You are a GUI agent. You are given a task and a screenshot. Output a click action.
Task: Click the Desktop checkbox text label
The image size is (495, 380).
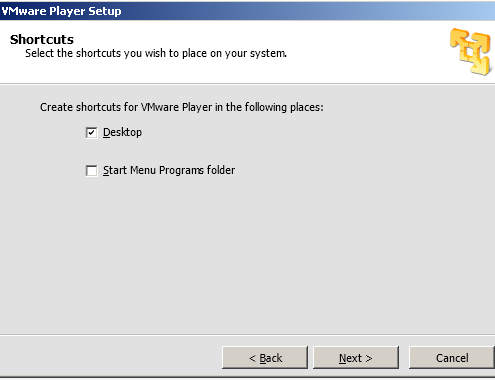[122, 132]
